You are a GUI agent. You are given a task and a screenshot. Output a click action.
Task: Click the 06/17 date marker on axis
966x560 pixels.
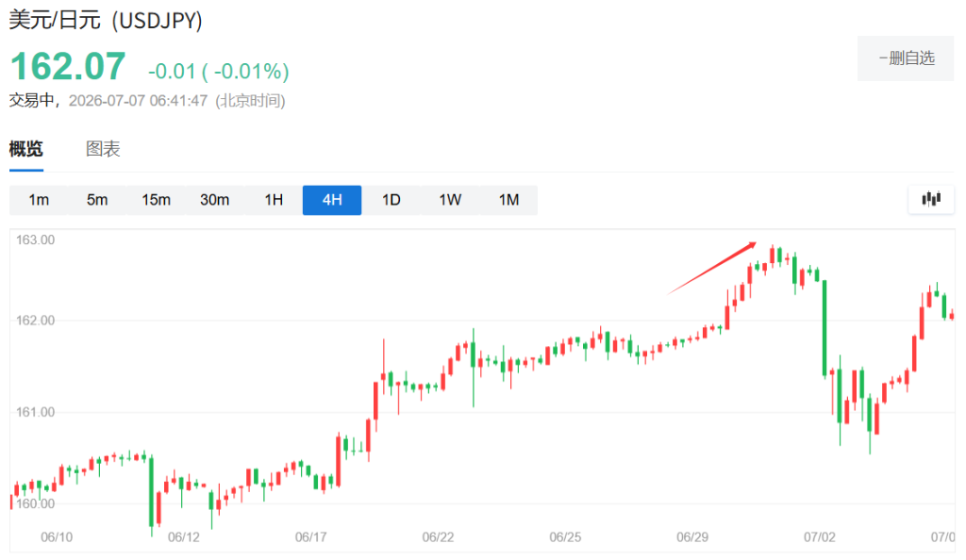311,537
